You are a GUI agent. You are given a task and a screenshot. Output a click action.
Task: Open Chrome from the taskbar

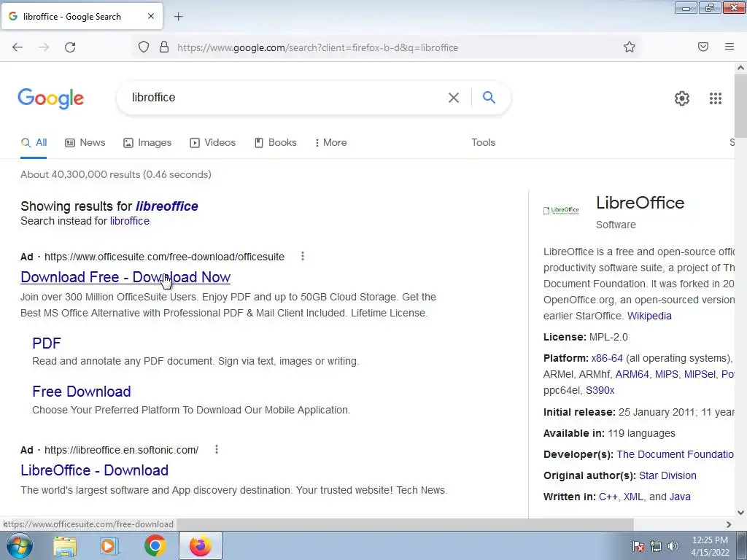155,546
